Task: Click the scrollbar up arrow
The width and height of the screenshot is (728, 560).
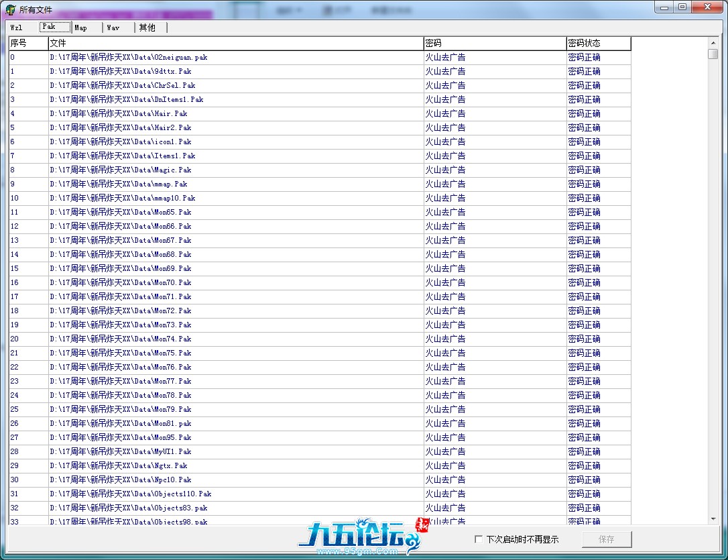Action: coord(713,43)
